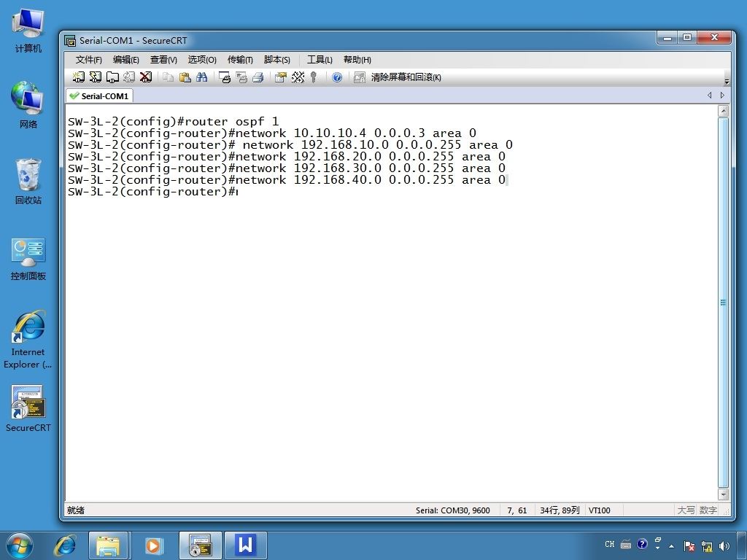Click the key-shaped public key icon
The image size is (747, 560).
[314, 77]
